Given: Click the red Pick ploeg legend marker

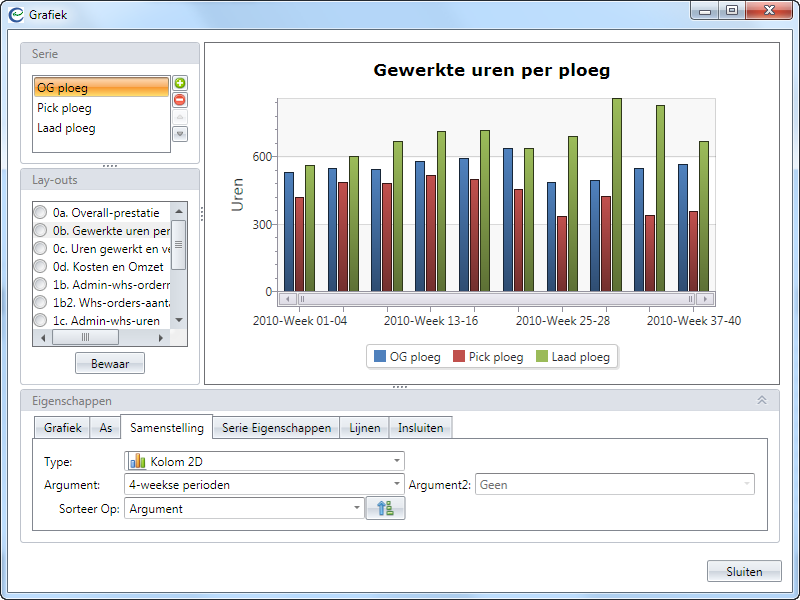Looking at the screenshot, I should [459, 357].
